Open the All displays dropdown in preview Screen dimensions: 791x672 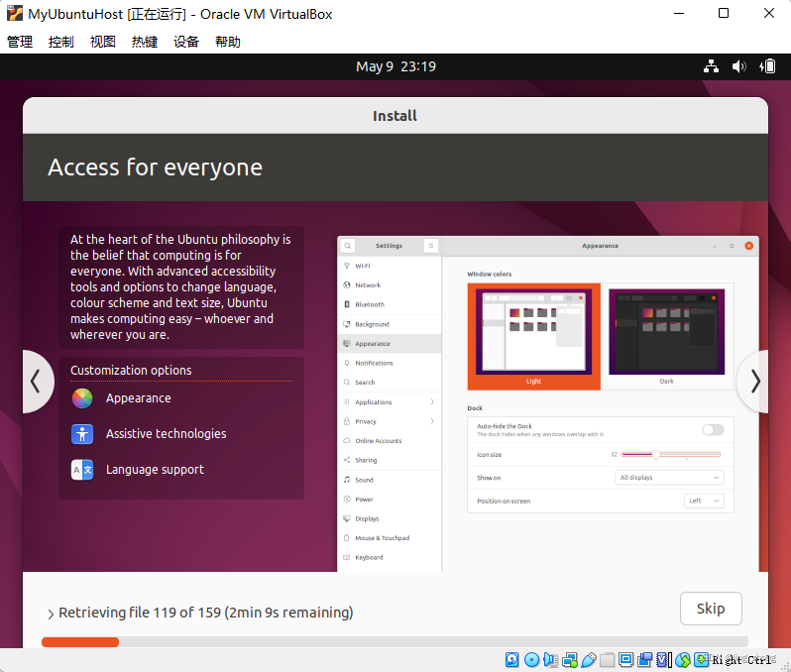(x=669, y=478)
